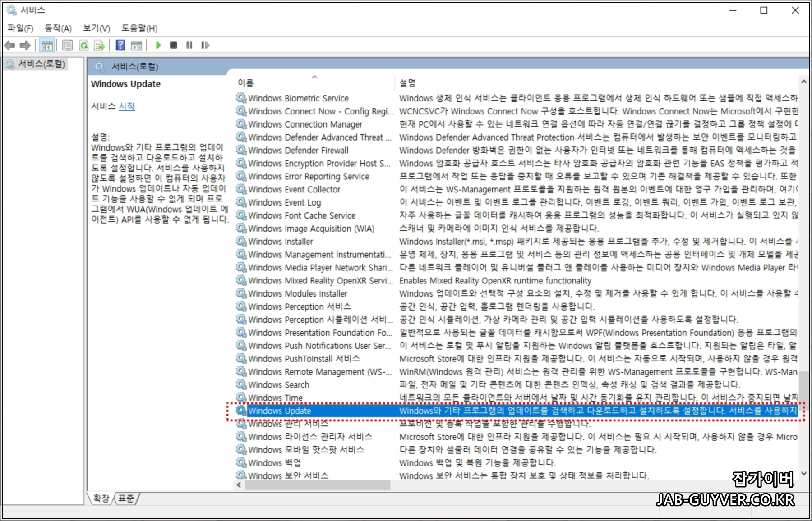This screenshot has height=521, width=812.
Task: Pause the service with the pause icon
Action: pos(189,45)
